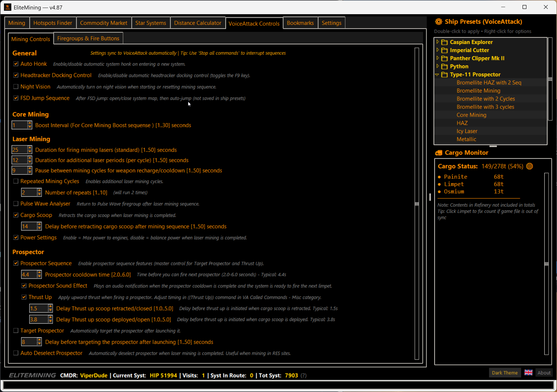
Task: Toggle the Repeated Mining Cycles checkbox
Action: 16,181
